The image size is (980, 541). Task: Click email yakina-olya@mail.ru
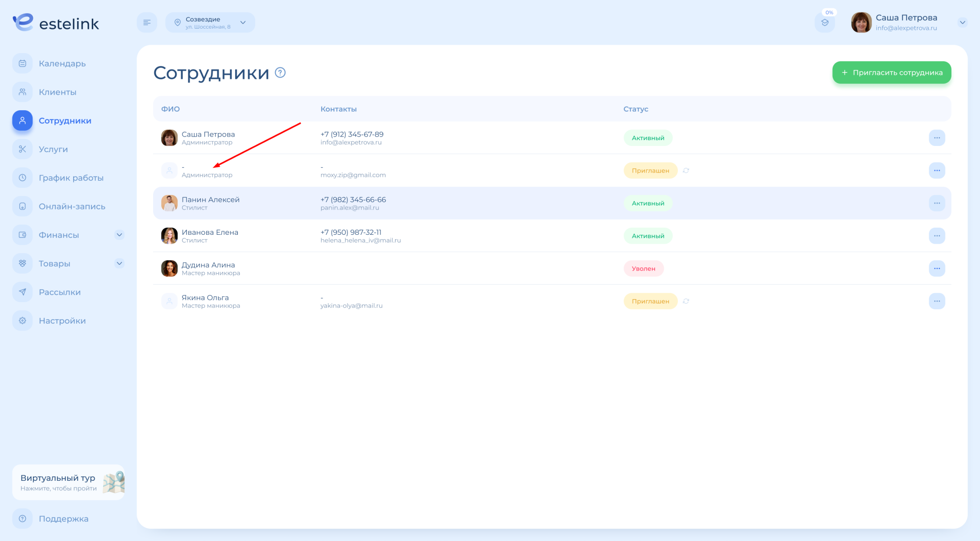351,306
